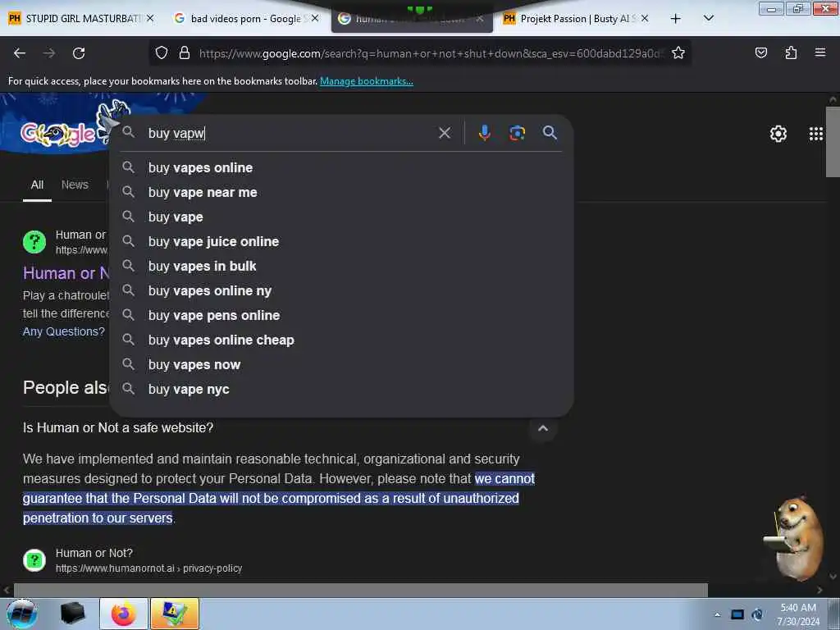The width and height of the screenshot is (840, 630).
Task: Open the Pocket save icon
Action: tap(760, 52)
